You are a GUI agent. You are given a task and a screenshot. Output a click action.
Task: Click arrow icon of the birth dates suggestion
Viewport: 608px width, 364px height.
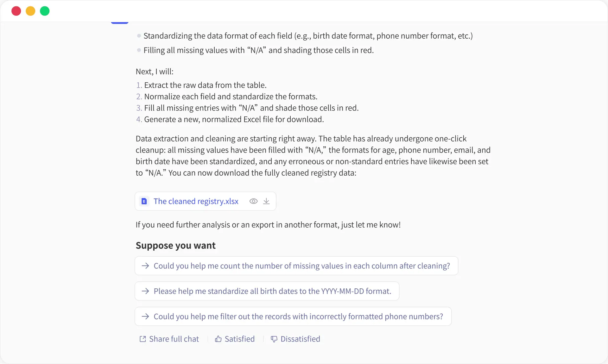(x=145, y=291)
